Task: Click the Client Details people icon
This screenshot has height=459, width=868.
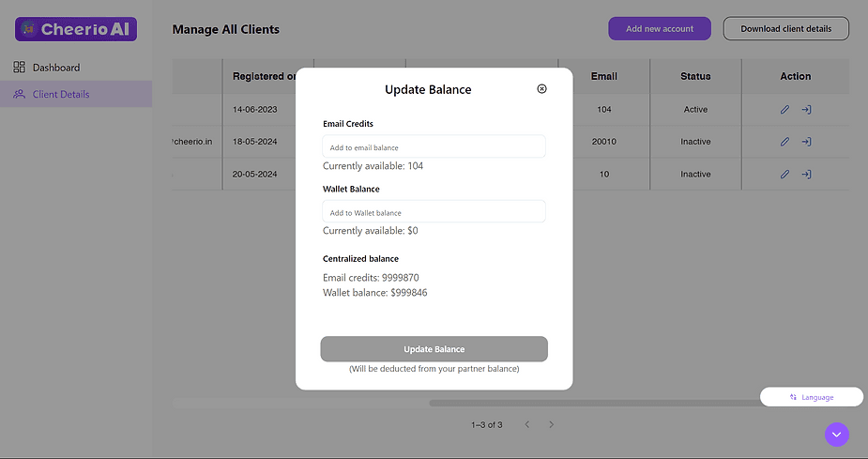Action: (20, 94)
